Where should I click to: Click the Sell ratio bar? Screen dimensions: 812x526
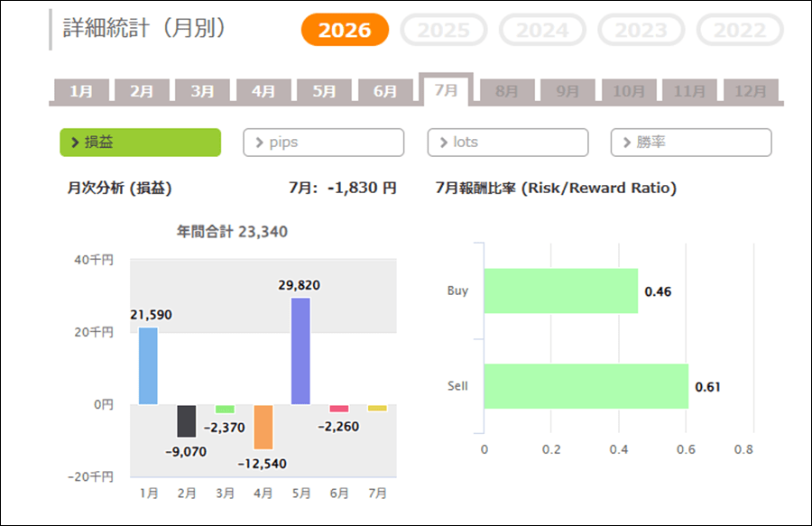[x=586, y=386]
